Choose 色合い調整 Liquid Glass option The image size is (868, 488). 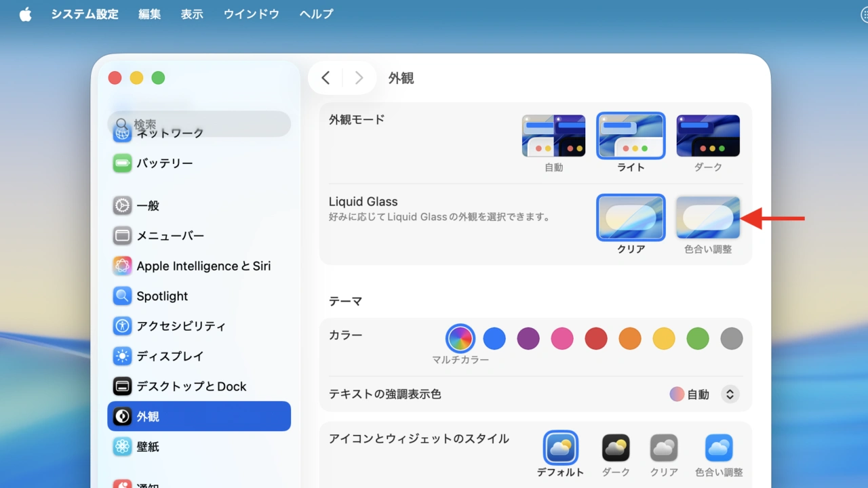click(x=708, y=218)
